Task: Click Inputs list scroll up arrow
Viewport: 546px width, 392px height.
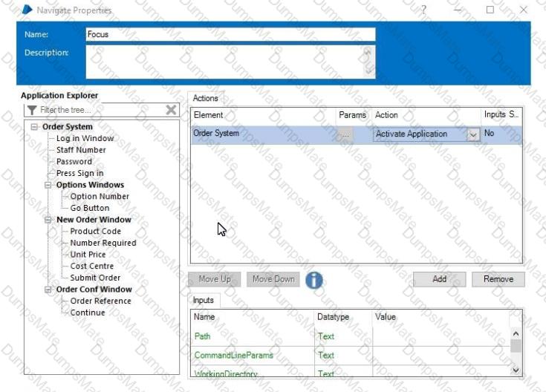Action: [516, 333]
